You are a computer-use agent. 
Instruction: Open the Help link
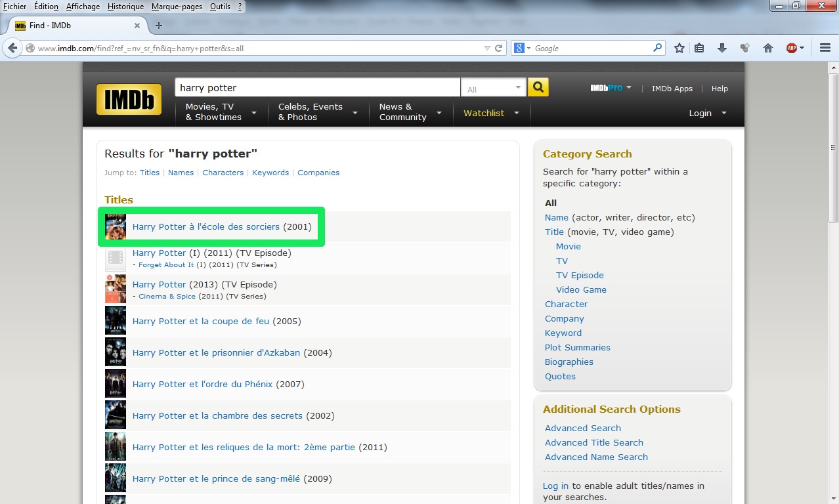point(720,89)
